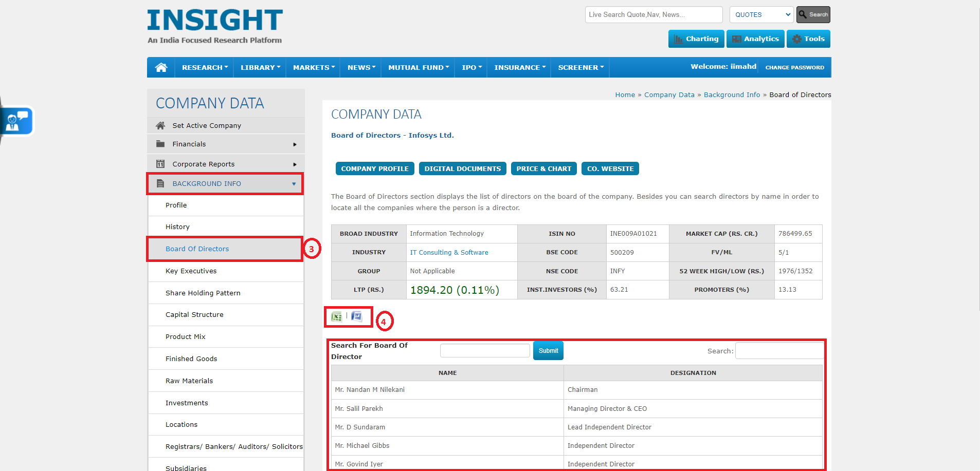This screenshot has width=980, height=471.
Task: Select Locations in sidebar
Action: (x=226, y=424)
